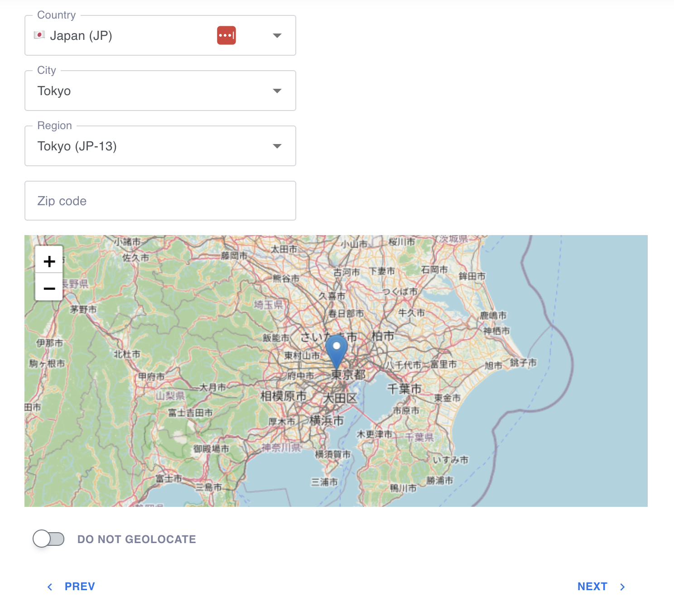Click the left chevron beside PREV

pos(50,587)
